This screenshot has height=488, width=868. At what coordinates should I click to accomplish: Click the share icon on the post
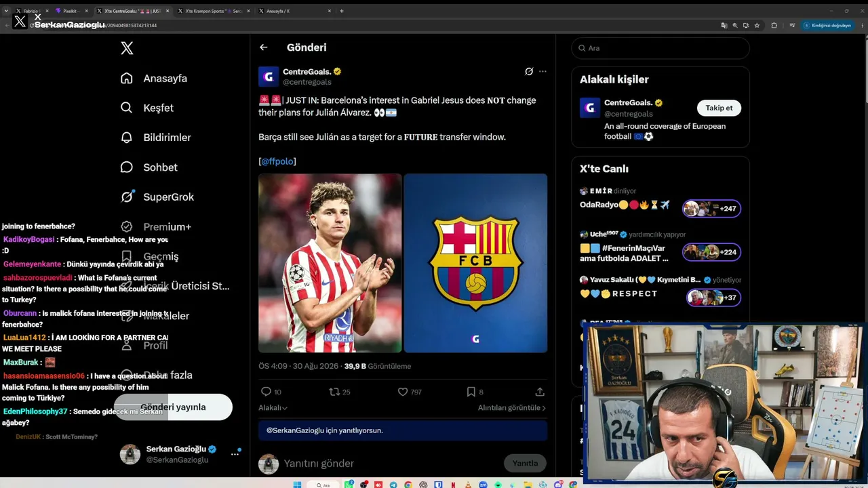pyautogui.click(x=540, y=392)
